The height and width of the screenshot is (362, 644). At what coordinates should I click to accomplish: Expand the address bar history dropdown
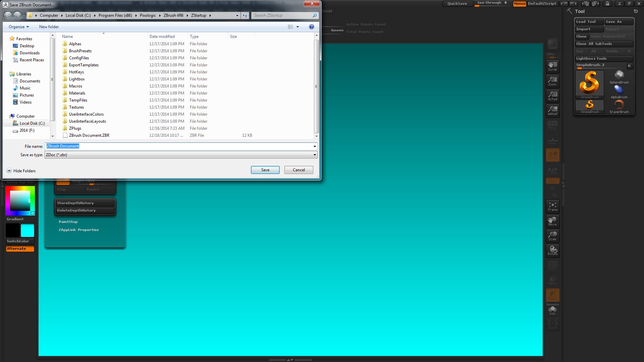pyautogui.click(x=237, y=15)
